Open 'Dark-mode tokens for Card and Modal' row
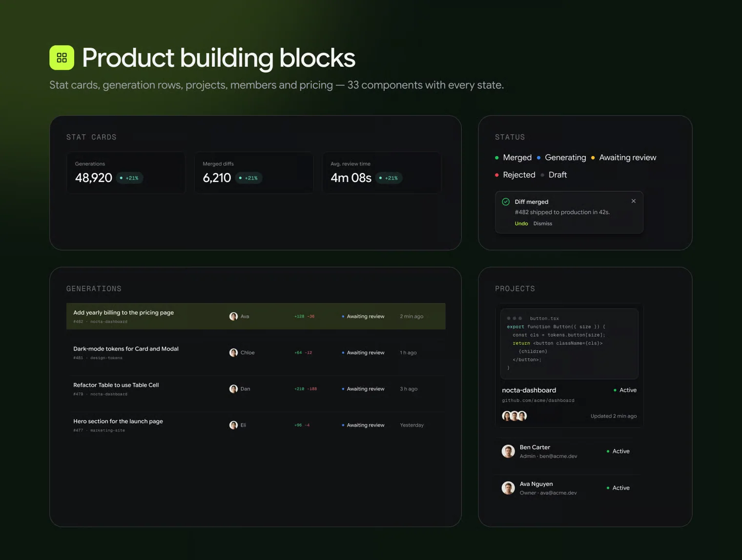 (x=256, y=352)
